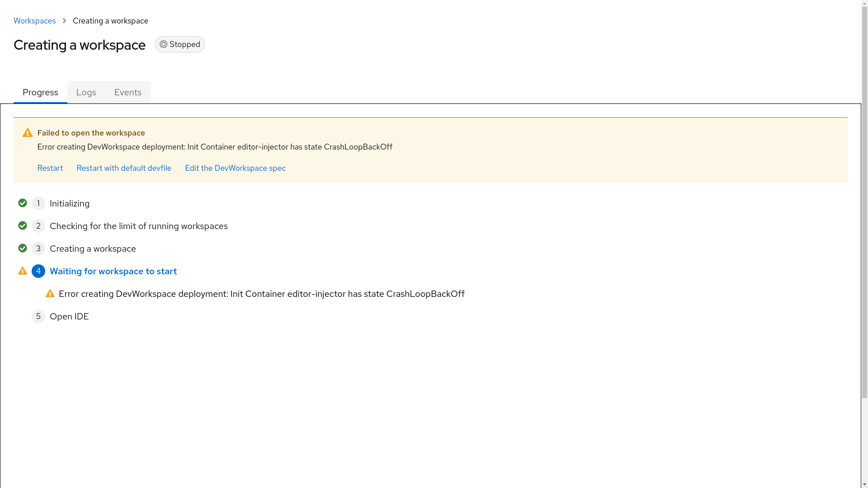Click green check beside Creating a workspace step
The width and height of the screenshot is (868, 488).
click(23, 248)
